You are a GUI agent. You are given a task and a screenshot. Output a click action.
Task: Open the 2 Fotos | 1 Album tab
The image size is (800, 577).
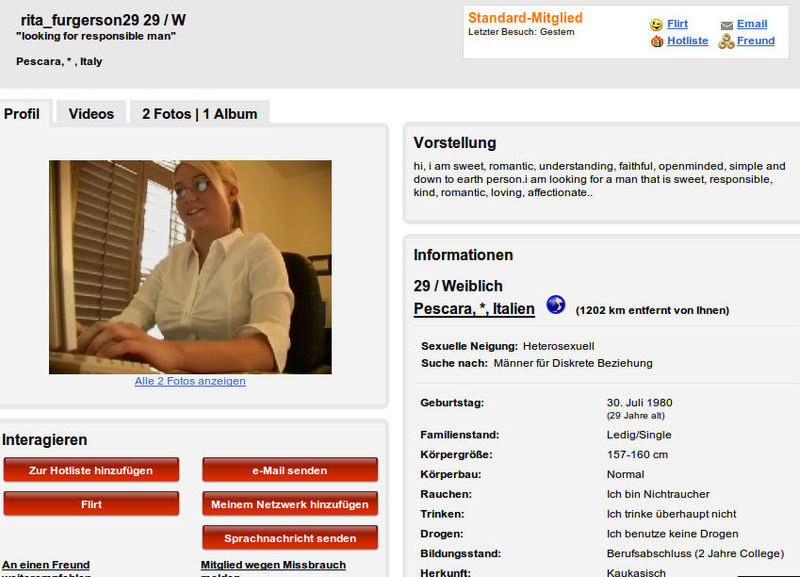pos(199,113)
